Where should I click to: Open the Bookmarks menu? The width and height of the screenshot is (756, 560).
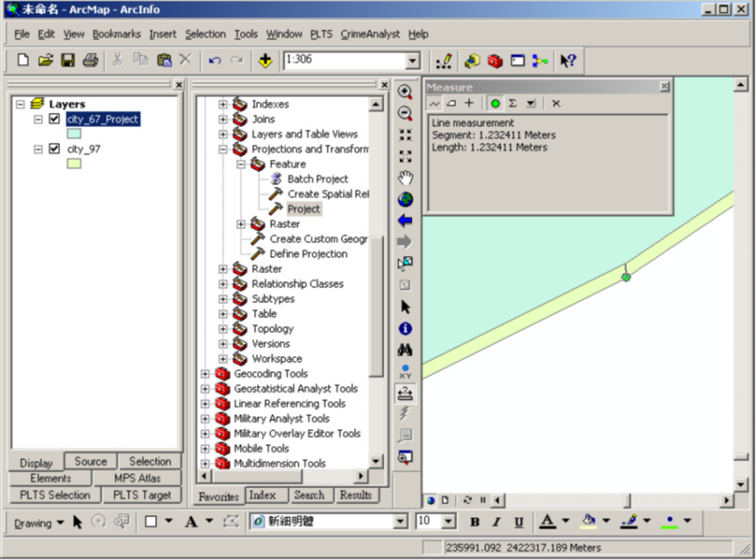tap(116, 34)
